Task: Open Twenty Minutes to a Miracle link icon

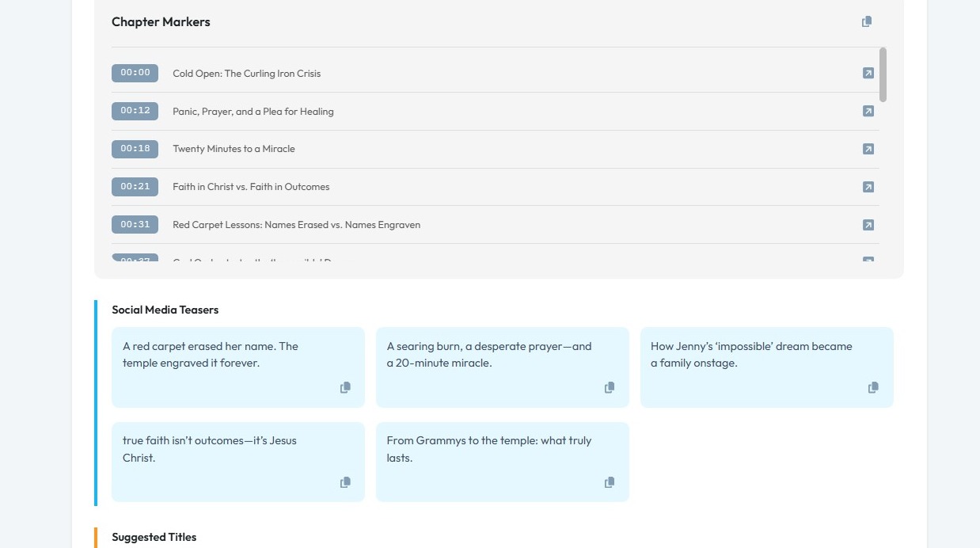Action: point(868,149)
